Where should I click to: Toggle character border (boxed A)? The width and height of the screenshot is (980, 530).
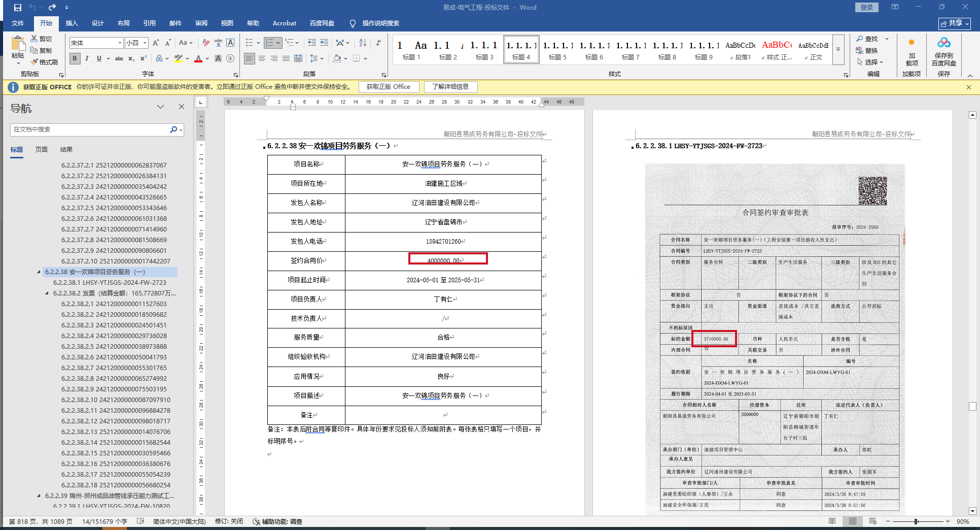pos(230,43)
